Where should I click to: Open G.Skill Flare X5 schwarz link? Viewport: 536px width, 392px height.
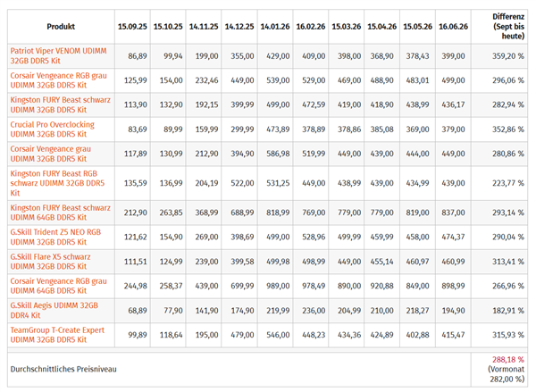pos(51,262)
